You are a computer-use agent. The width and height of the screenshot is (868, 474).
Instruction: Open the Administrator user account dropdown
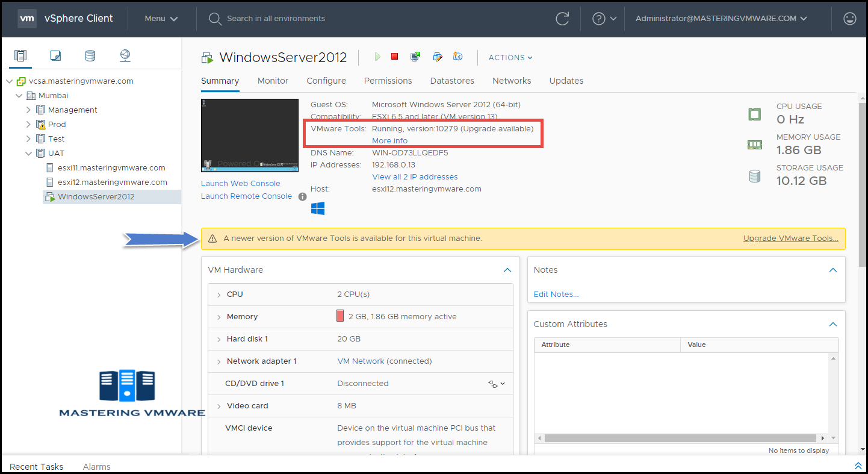(x=721, y=19)
